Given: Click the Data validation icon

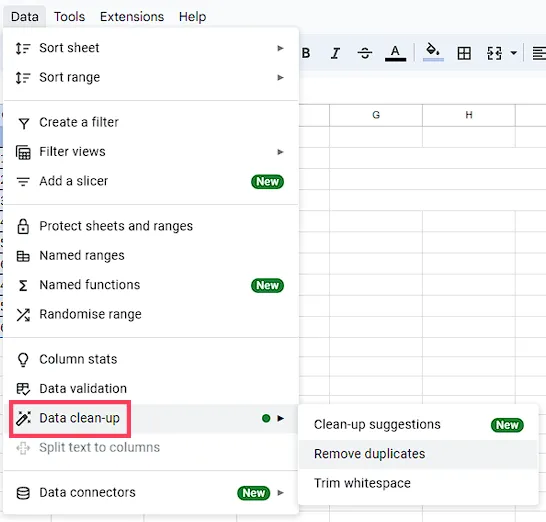Looking at the screenshot, I should [x=23, y=389].
